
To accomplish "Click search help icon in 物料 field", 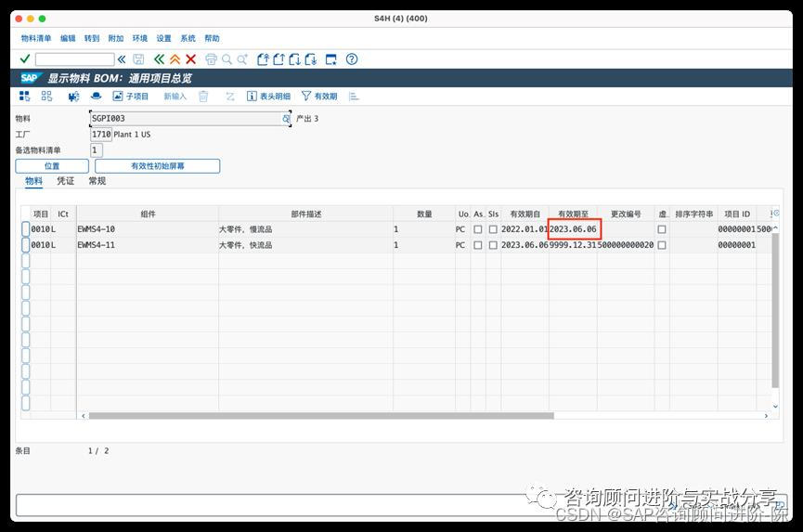I will pyautogui.click(x=286, y=118).
